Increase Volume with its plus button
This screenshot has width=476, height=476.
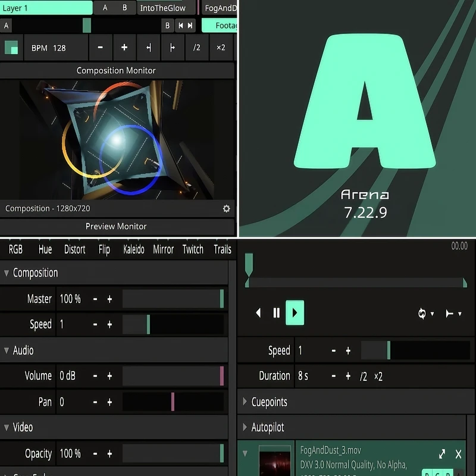click(x=109, y=376)
